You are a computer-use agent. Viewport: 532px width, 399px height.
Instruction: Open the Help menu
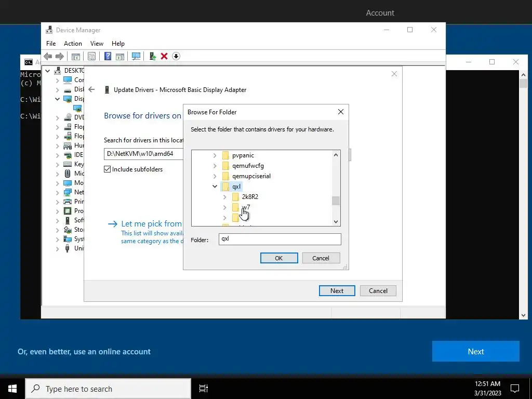(x=118, y=44)
